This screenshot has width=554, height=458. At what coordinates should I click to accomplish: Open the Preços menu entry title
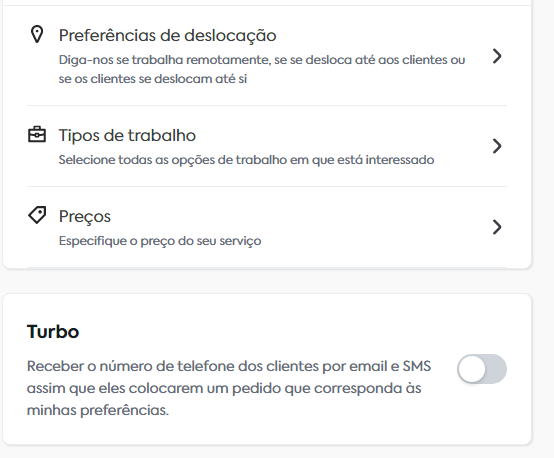point(85,217)
